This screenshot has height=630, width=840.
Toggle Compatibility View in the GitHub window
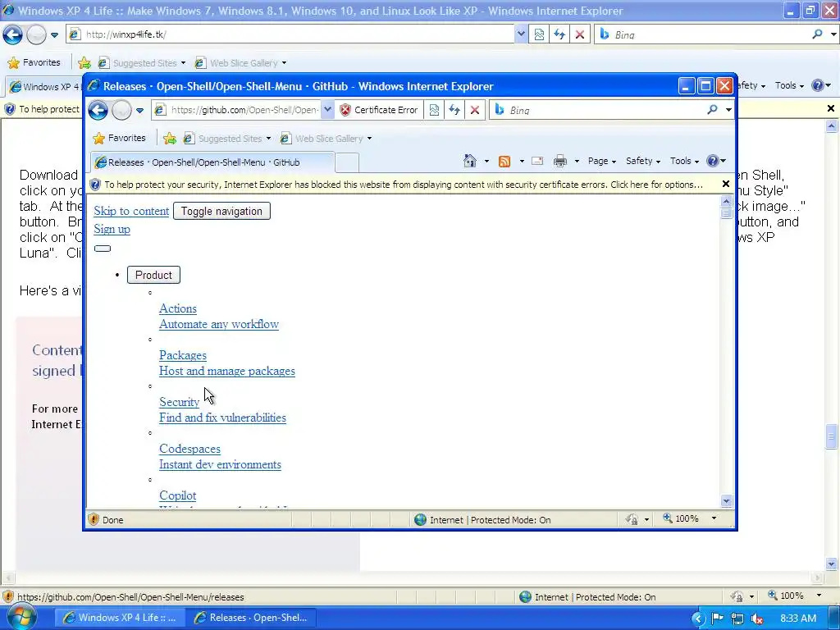coord(434,110)
